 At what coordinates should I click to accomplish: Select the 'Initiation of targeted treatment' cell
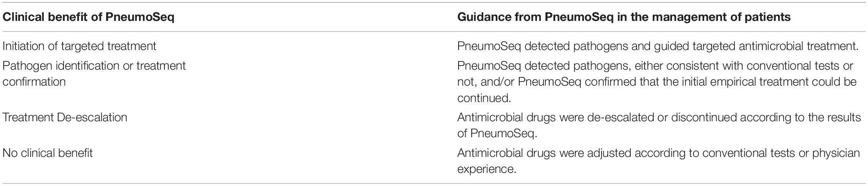(80, 46)
